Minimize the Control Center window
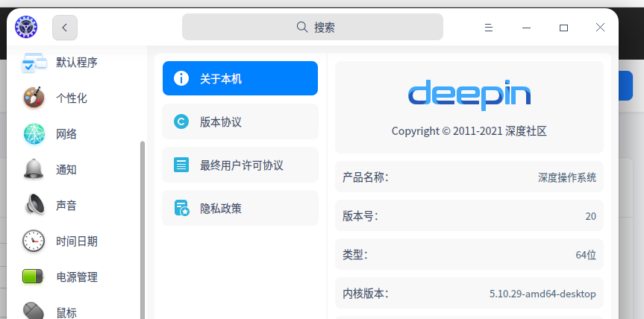This screenshot has width=644, height=319. point(526,28)
